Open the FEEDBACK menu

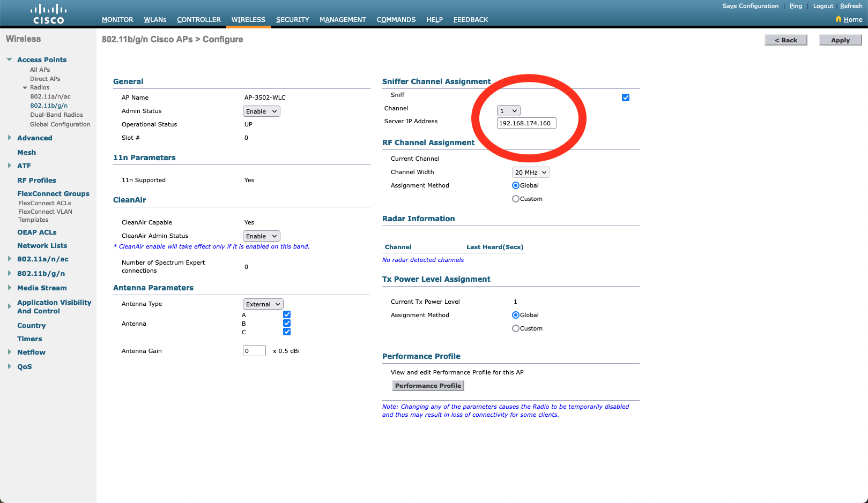[x=471, y=20]
